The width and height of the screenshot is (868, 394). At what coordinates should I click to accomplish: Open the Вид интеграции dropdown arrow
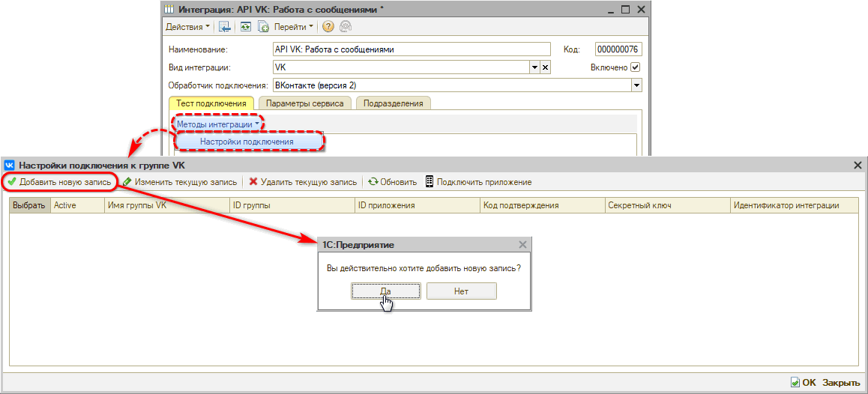(535, 67)
